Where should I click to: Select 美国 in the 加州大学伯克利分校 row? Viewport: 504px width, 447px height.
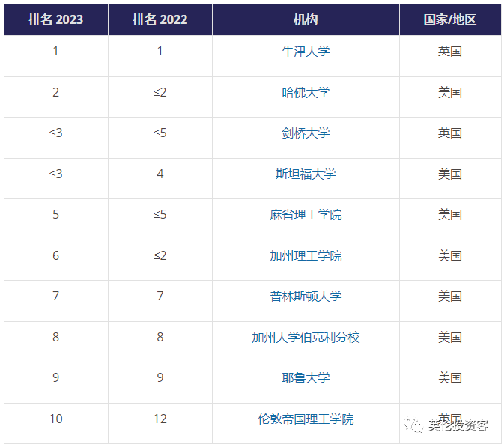[x=450, y=338]
